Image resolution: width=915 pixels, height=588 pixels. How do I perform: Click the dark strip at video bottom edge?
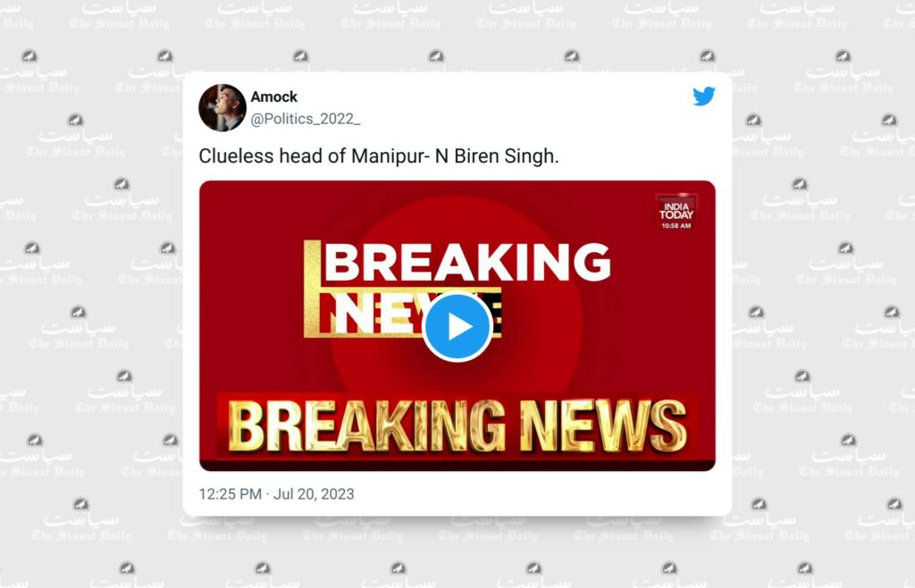click(x=457, y=466)
